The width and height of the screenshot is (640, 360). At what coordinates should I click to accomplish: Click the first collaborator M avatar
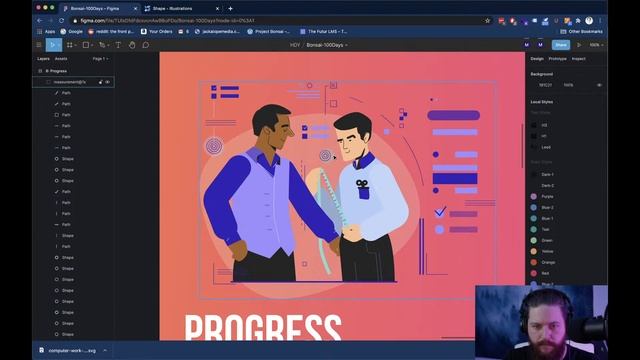[x=527, y=45]
